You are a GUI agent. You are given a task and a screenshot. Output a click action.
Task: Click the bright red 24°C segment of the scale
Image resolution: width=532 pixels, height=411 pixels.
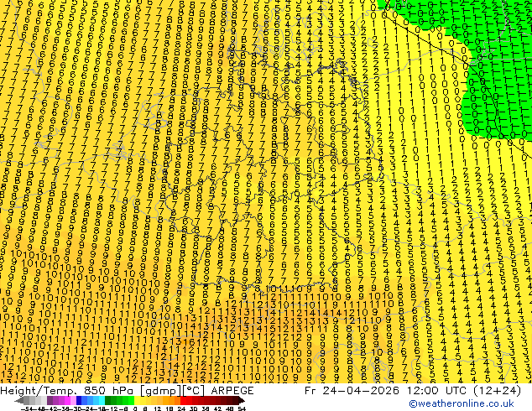(x=183, y=400)
